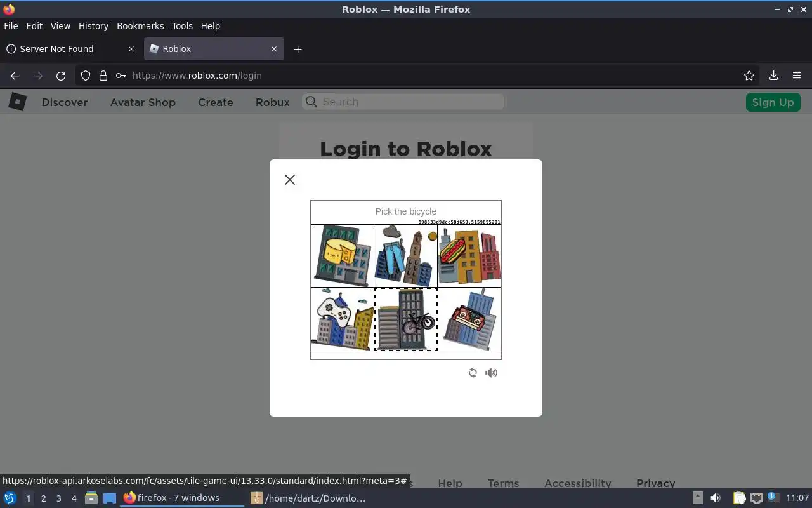The image size is (812, 508).
Task: Open the Bookmarks menu
Action: coord(140,26)
